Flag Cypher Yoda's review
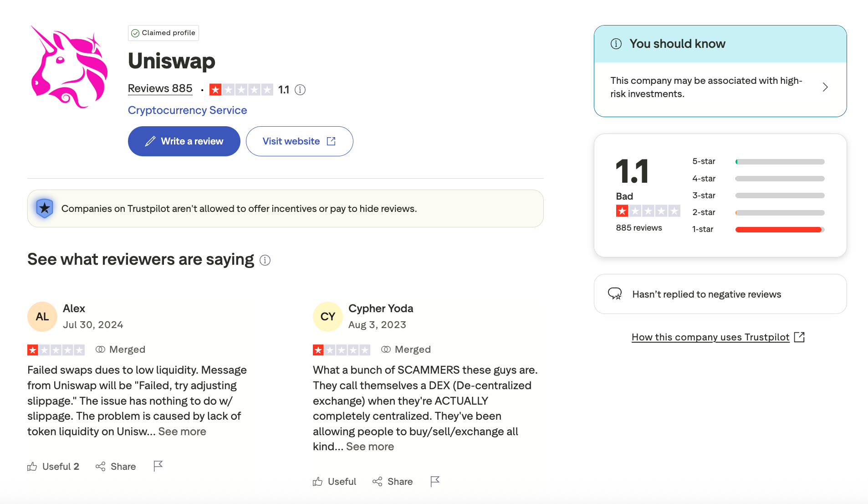Screen dimensions: 868x504 click(435, 481)
